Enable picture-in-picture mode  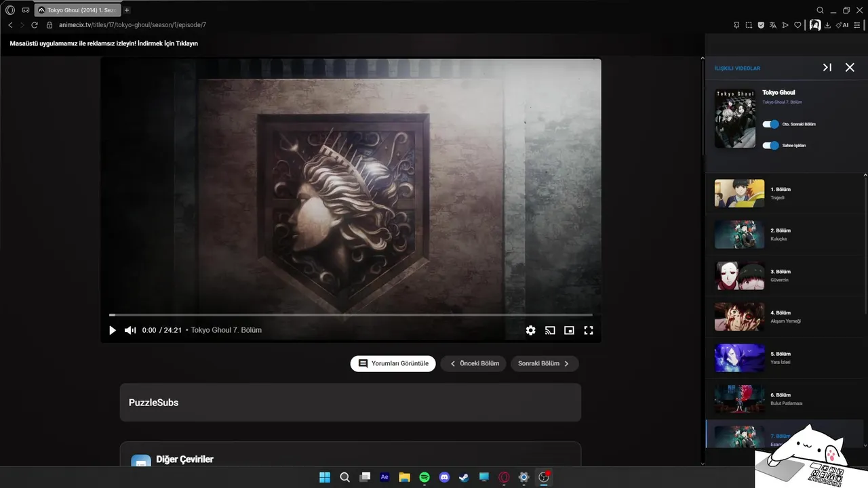tap(570, 330)
